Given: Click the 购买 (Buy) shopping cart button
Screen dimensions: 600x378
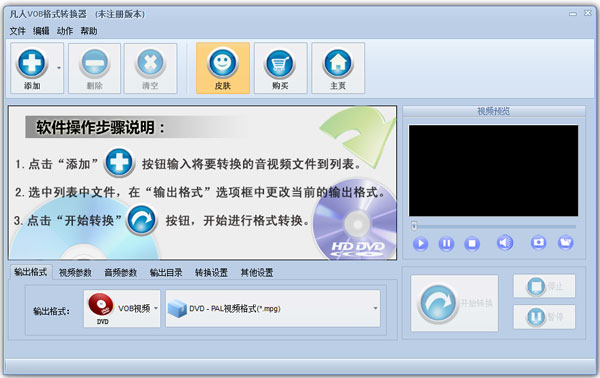Looking at the screenshot, I should point(280,68).
